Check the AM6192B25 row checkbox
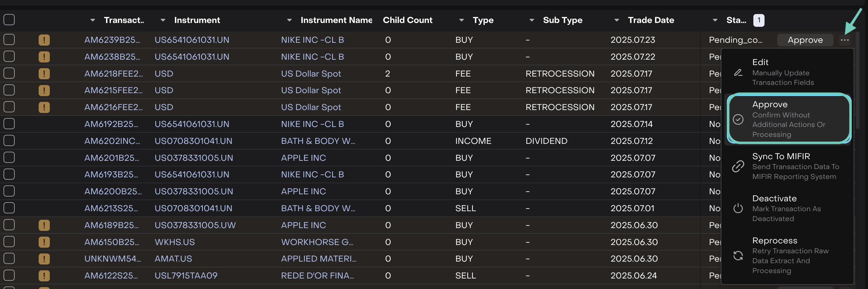 pyautogui.click(x=9, y=124)
